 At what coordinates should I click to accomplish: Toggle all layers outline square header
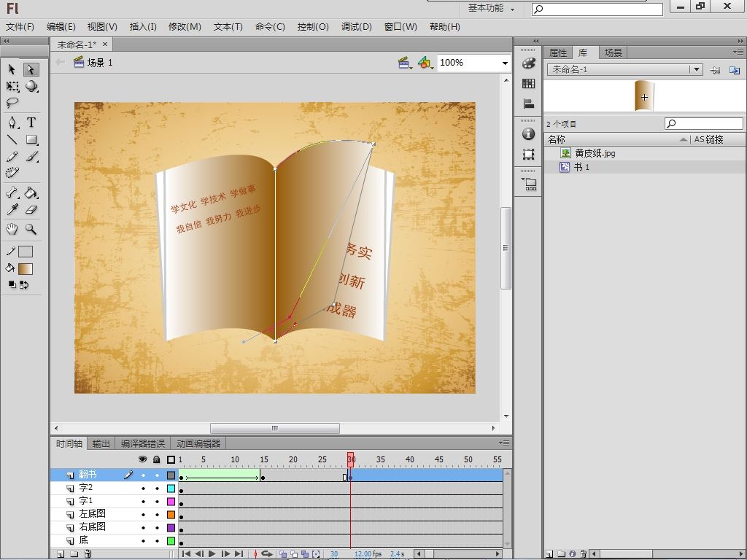coord(171,459)
